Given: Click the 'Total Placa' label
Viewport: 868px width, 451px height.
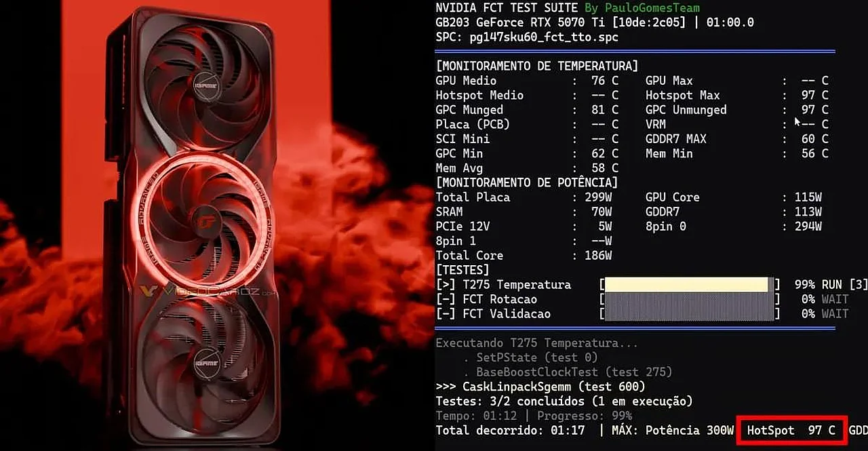Looking at the screenshot, I should [x=473, y=197].
